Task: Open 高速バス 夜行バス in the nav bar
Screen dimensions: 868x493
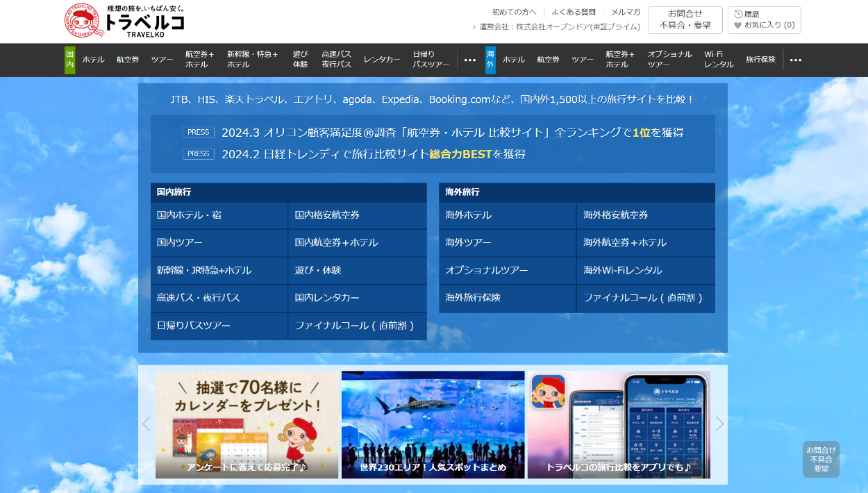Action: tap(336, 60)
